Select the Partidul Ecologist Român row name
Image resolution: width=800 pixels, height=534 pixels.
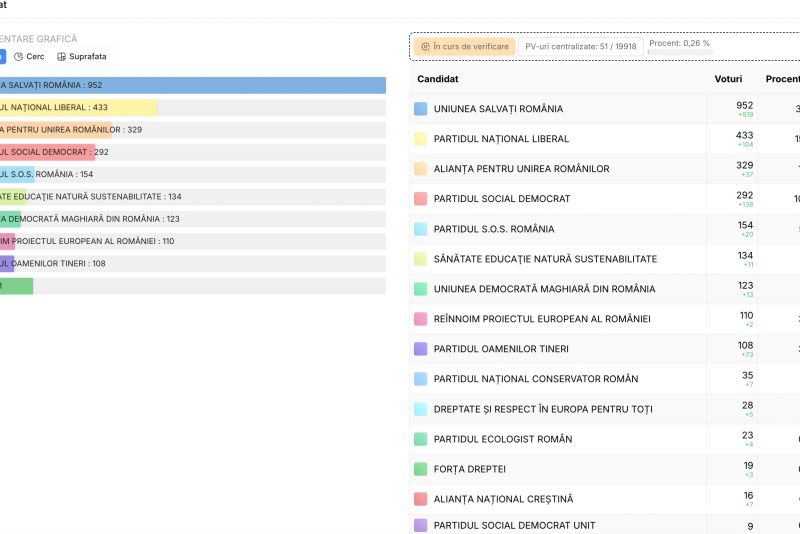coord(503,439)
